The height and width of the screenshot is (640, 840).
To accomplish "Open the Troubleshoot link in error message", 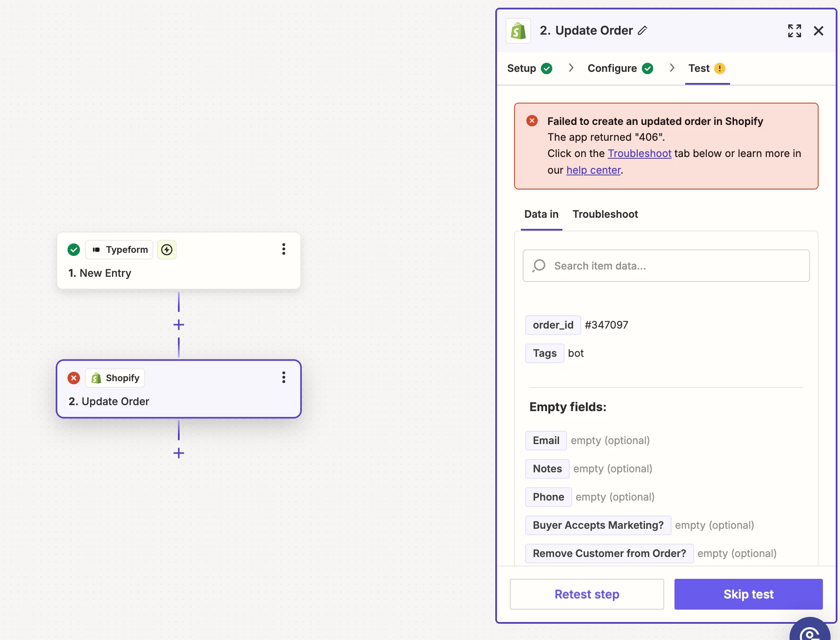I will [x=639, y=154].
